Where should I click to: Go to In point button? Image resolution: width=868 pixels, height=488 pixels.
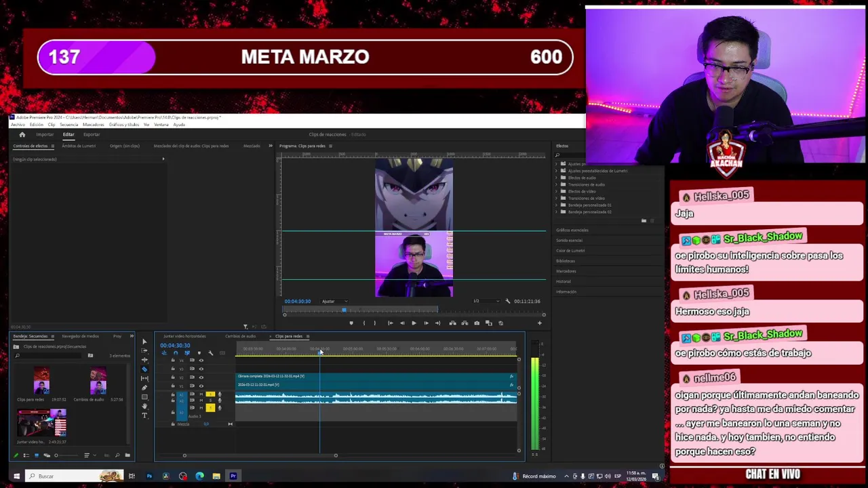391,323
